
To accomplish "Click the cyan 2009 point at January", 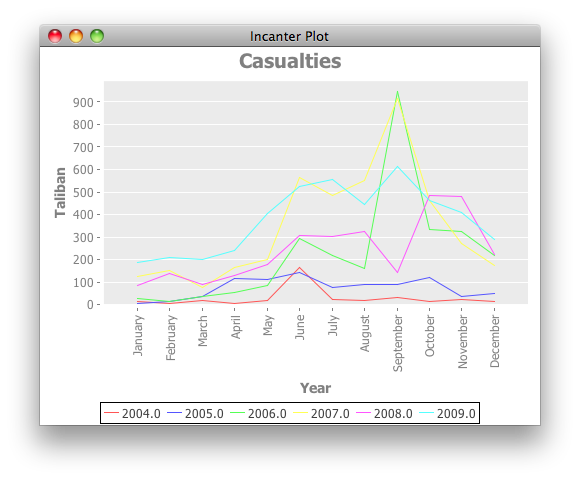I will click(x=138, y=263).
